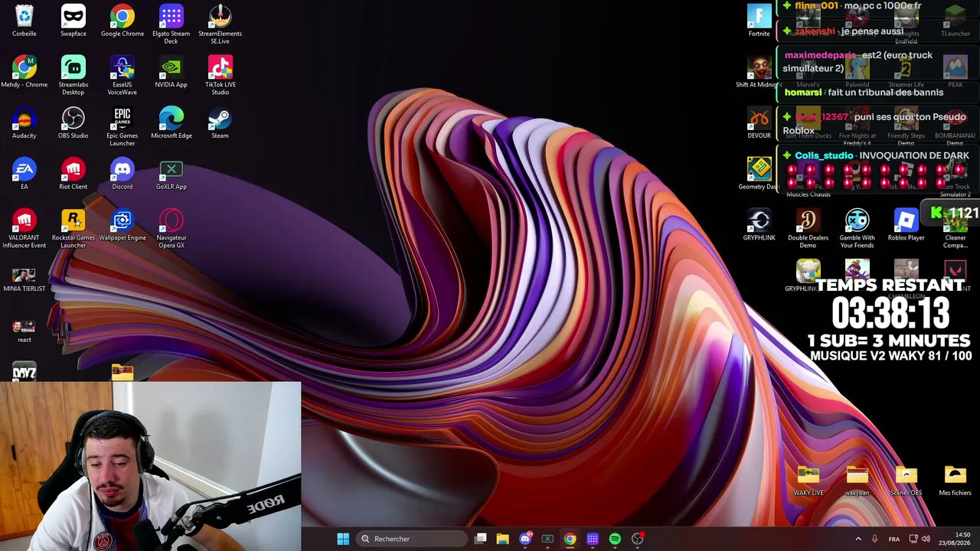Launch Fortnite from the desktop

click(759, 21)
